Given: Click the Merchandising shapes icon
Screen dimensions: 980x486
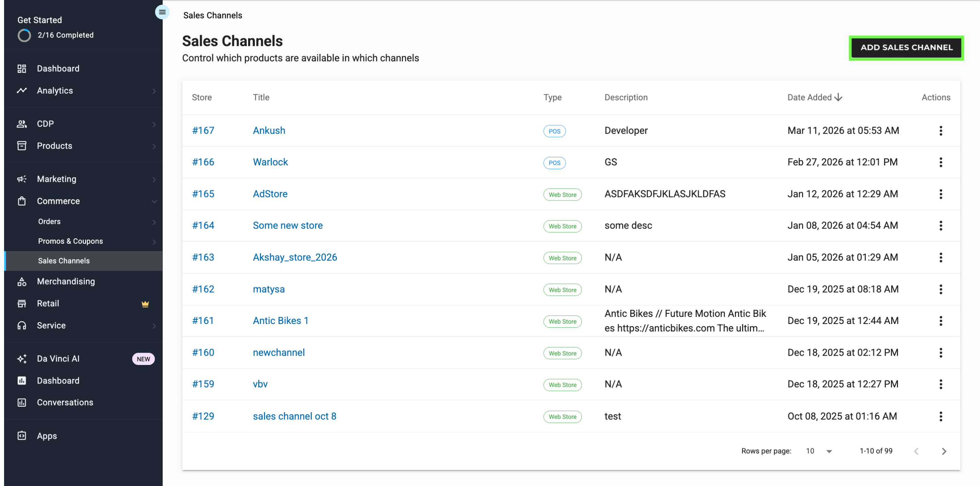Looking at the screenshot, I should (x=22, y=282).
